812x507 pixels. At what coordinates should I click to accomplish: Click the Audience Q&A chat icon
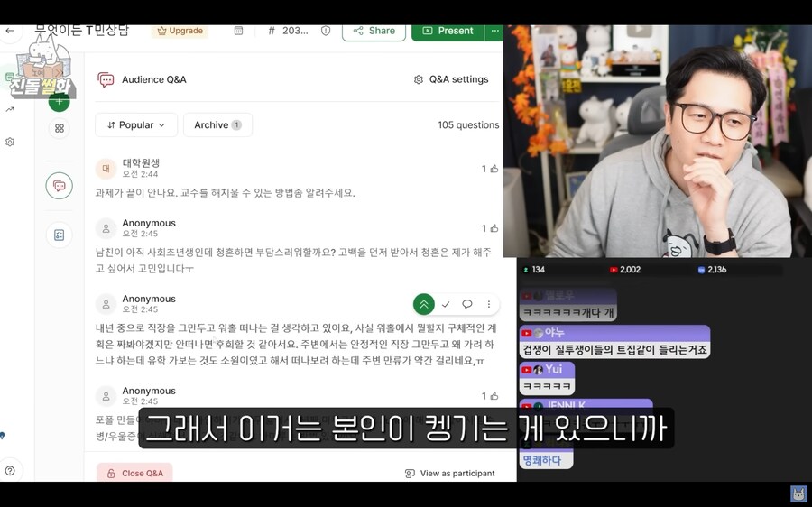[x=106, y=79]
